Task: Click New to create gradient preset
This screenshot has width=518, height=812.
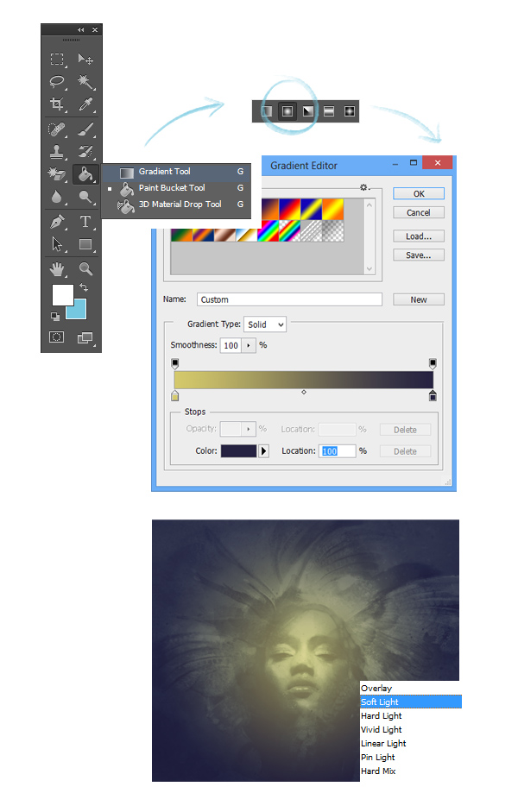Action: [x=419, y=299]
